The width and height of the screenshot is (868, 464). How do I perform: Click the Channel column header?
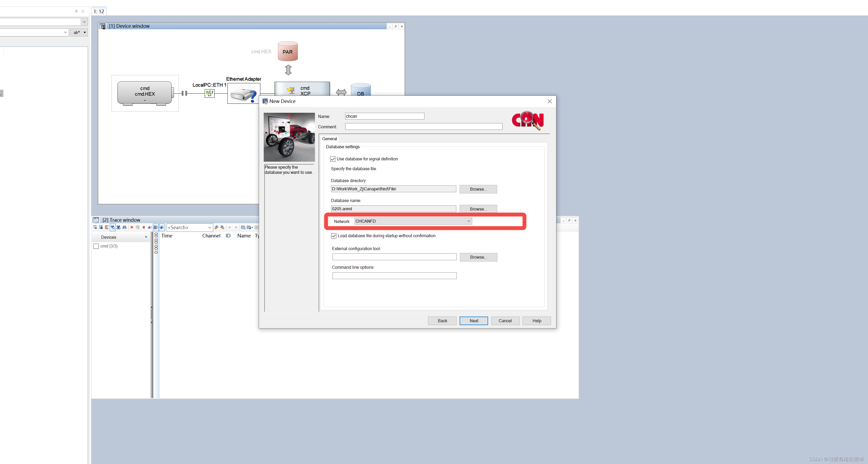211,236
